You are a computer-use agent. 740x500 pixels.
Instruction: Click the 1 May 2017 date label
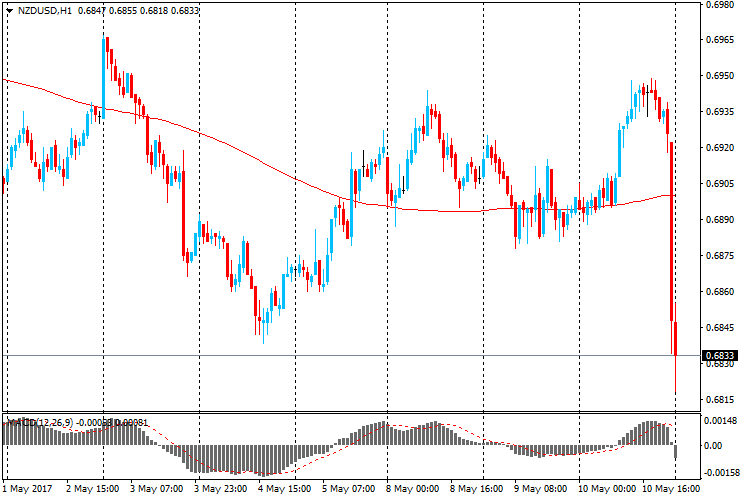point(27,489)
